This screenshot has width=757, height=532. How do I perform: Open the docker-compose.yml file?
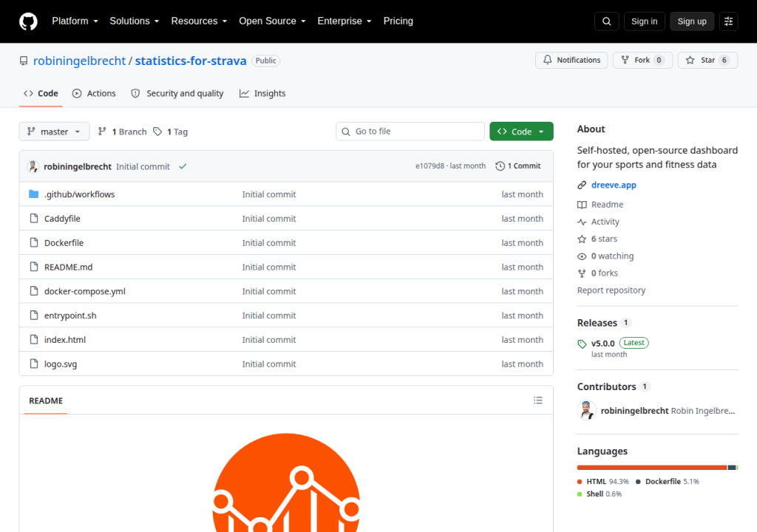[x=84, y=291]
